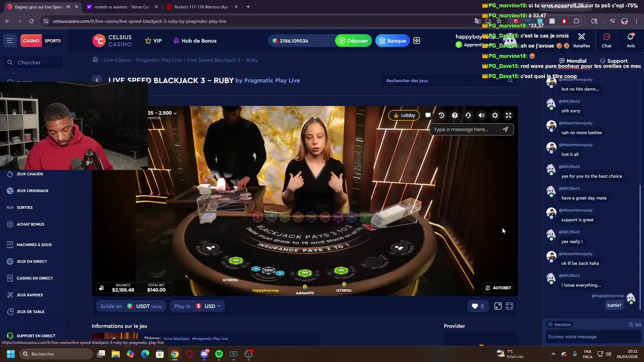
Task: Open game history clock icon
Action: coord(441,115)
